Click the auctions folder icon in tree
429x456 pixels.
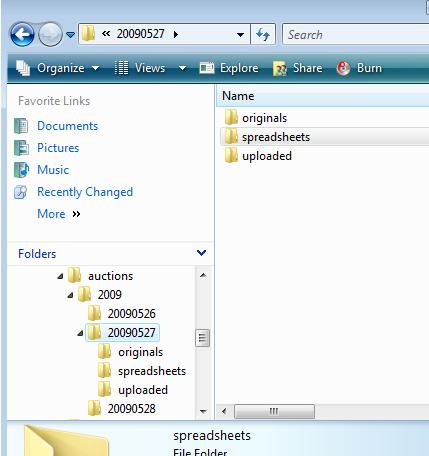[74, 275]
